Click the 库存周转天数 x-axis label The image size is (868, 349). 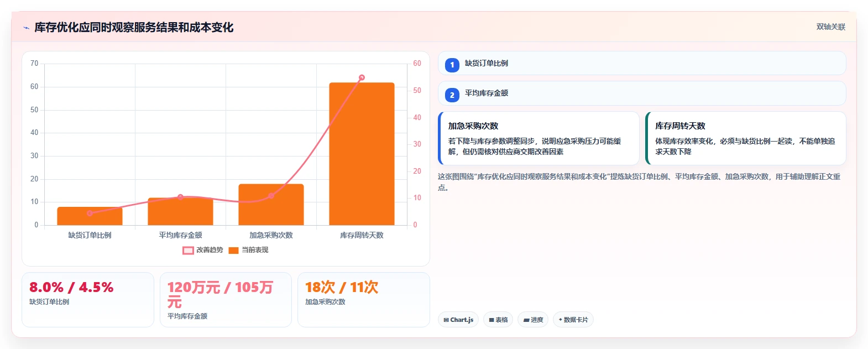click(362, 235)
